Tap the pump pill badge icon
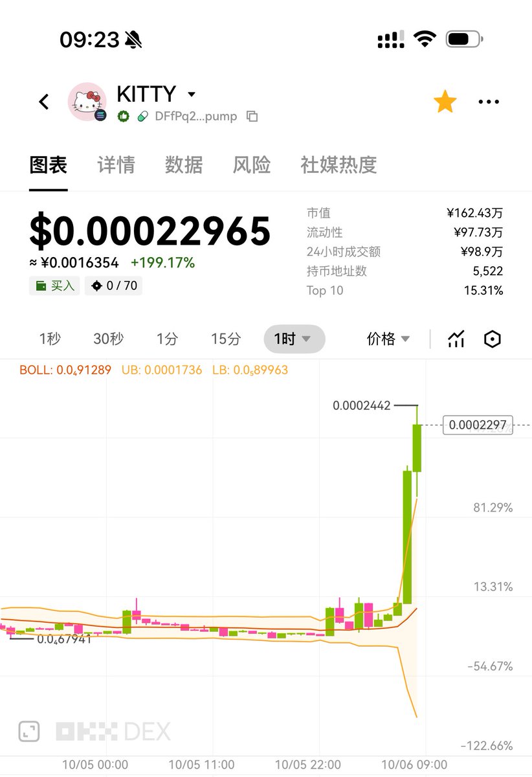Image resolution: width=532 pixels, height=777 pixels. (142, 117)
